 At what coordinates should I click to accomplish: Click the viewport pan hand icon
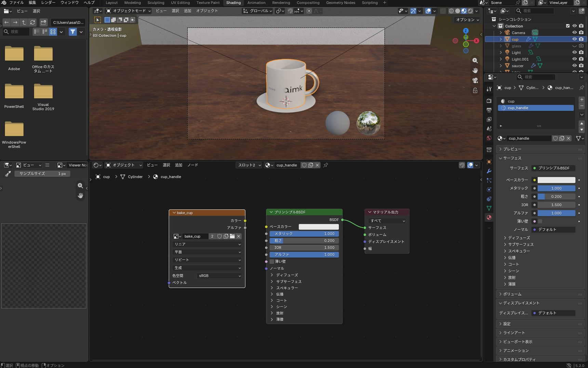pyautogui.click(x=475, y=70)
